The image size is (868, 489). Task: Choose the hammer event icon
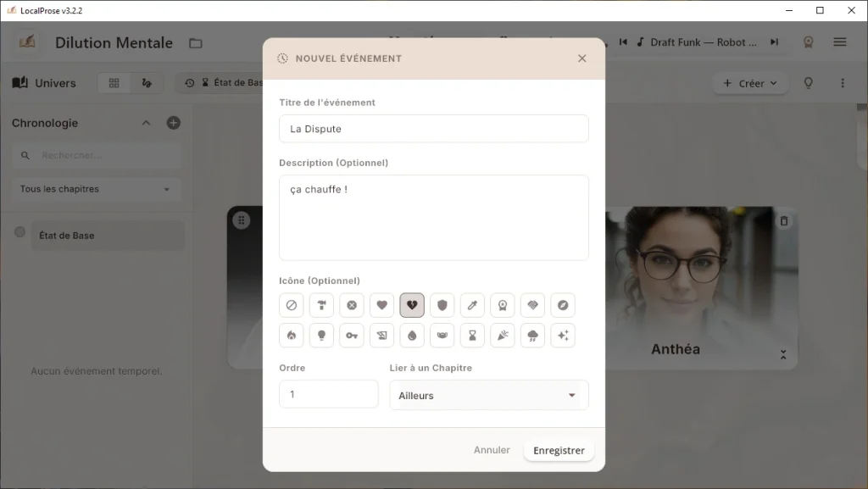coord(321,305)
